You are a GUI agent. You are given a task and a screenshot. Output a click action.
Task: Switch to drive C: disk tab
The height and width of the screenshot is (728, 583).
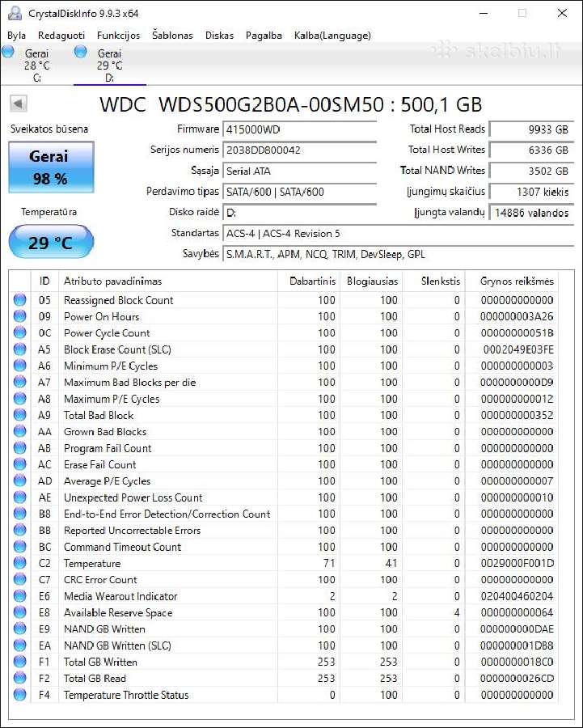36,65
